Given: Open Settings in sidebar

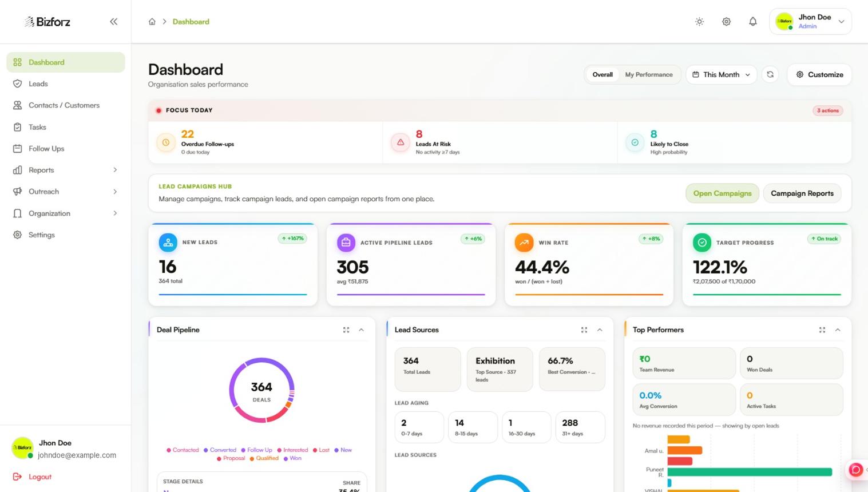Looking at the screenshot, I should tap(66, 235).
